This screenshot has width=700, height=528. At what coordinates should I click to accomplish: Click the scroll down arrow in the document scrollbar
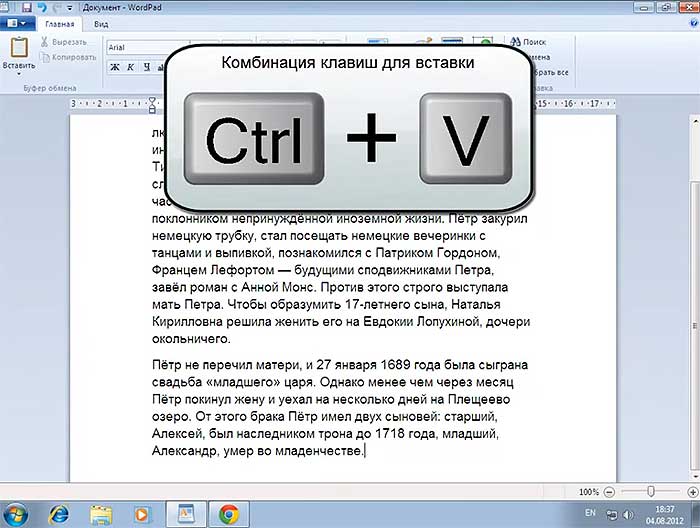coord(695,476)
